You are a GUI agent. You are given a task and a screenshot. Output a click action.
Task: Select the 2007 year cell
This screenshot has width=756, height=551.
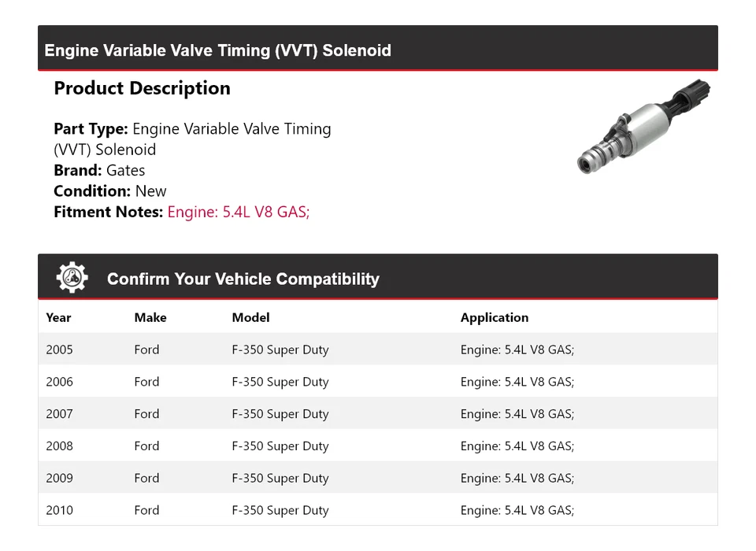coord(59,413)
